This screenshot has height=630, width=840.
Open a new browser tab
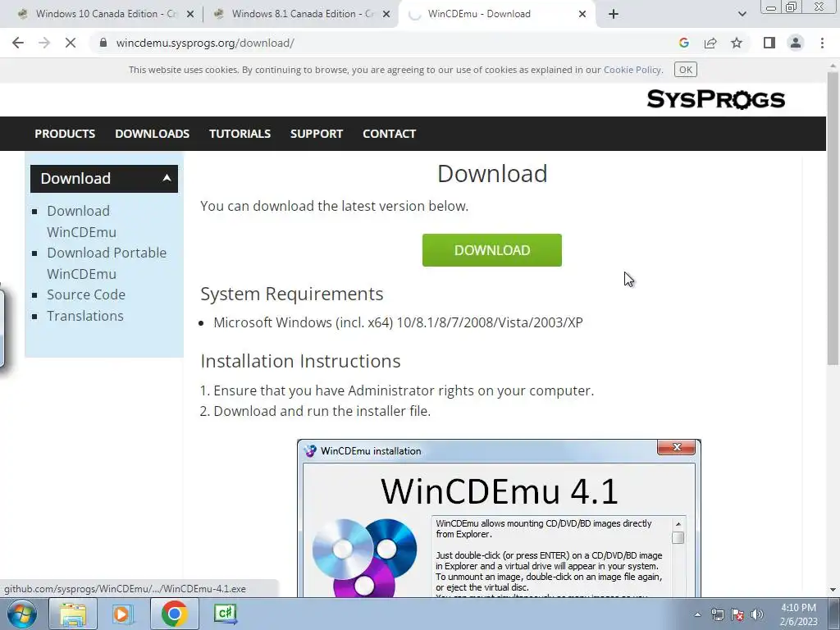pyautogui.click(x=614, y=14)
